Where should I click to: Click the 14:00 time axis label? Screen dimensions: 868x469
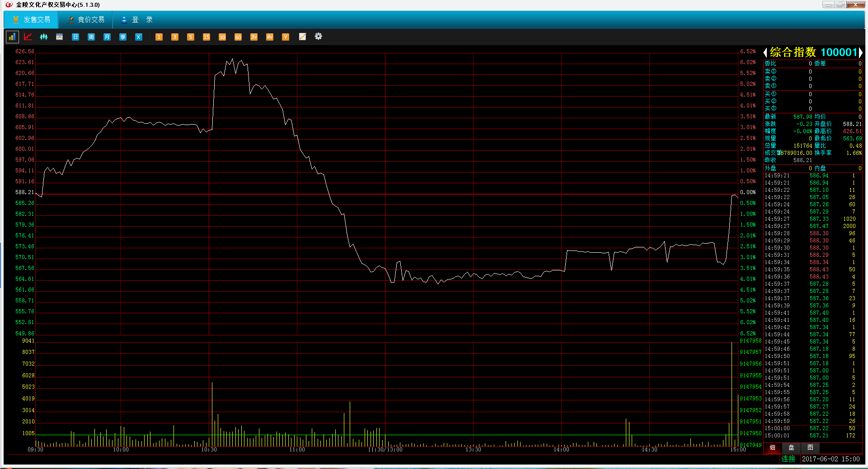click(561, 450)
